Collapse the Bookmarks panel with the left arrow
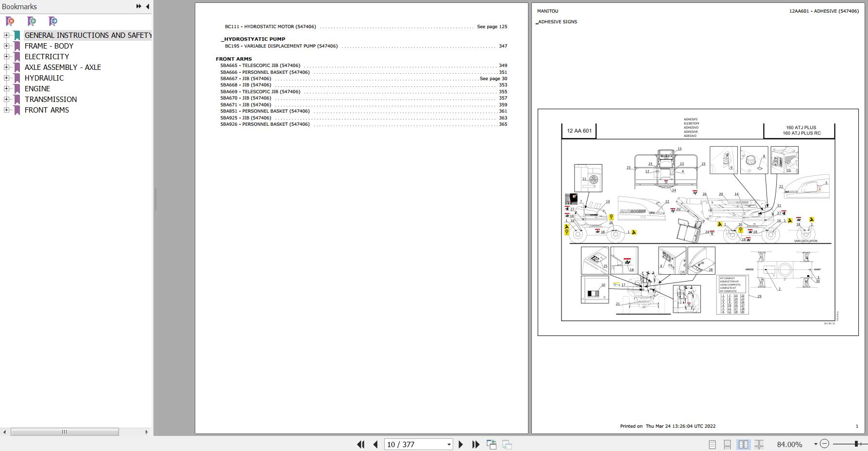 (147, 6)
